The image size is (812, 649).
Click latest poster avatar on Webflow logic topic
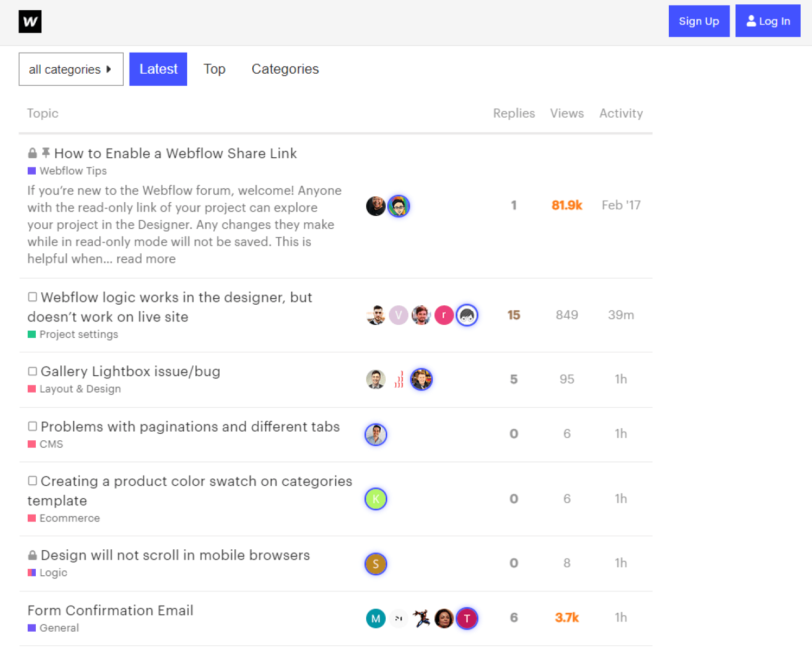[x=467, y=315]
